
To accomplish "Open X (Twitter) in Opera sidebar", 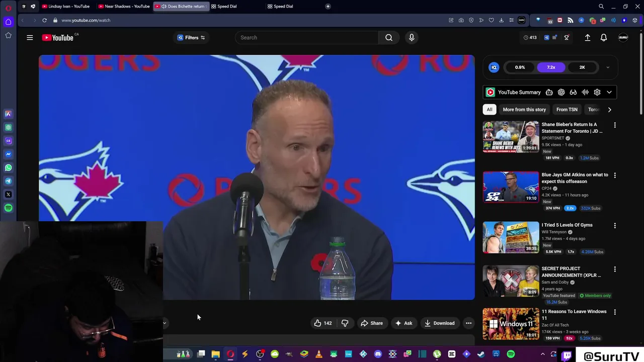I will [8, 194].
